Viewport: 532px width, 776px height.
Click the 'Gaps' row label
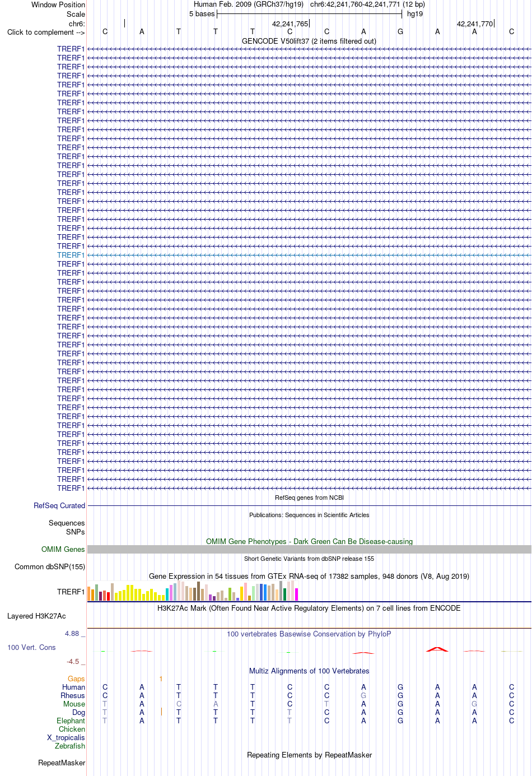click(x=76, y=679)
